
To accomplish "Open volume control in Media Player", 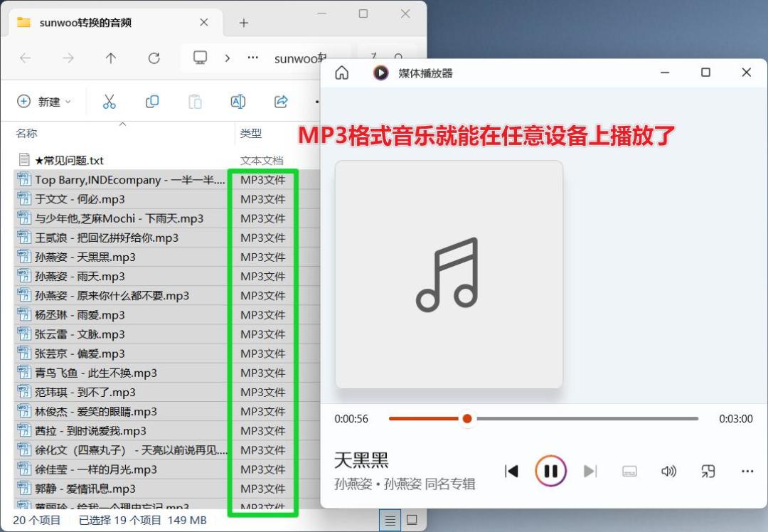I will point(668,472).
